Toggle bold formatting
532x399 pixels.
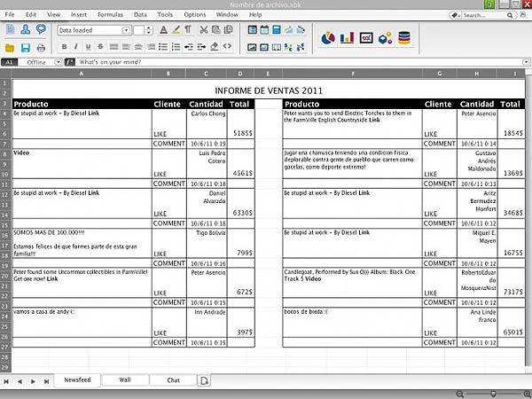(x=64, y=47)
